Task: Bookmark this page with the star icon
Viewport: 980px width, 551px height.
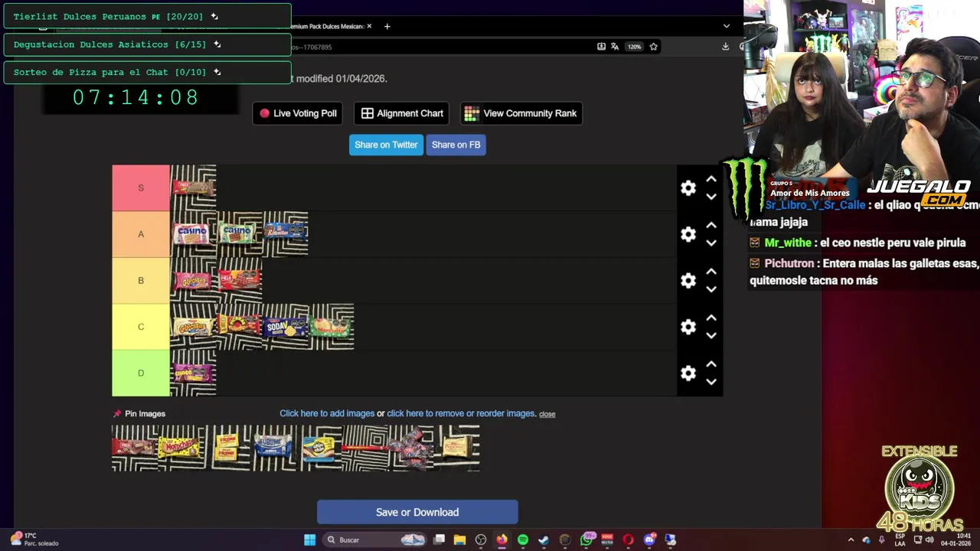Action: (653, 47)
